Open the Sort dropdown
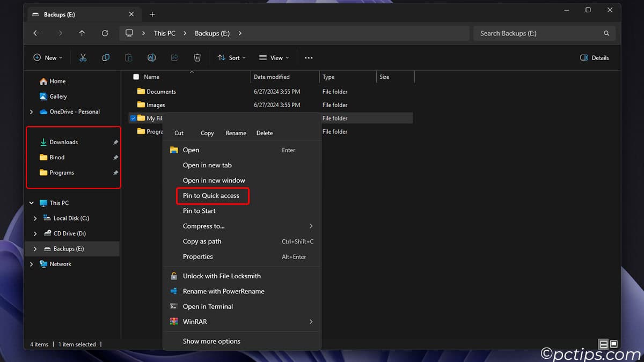644x362 pixels. pyautogui.click(x=231, y=57)
